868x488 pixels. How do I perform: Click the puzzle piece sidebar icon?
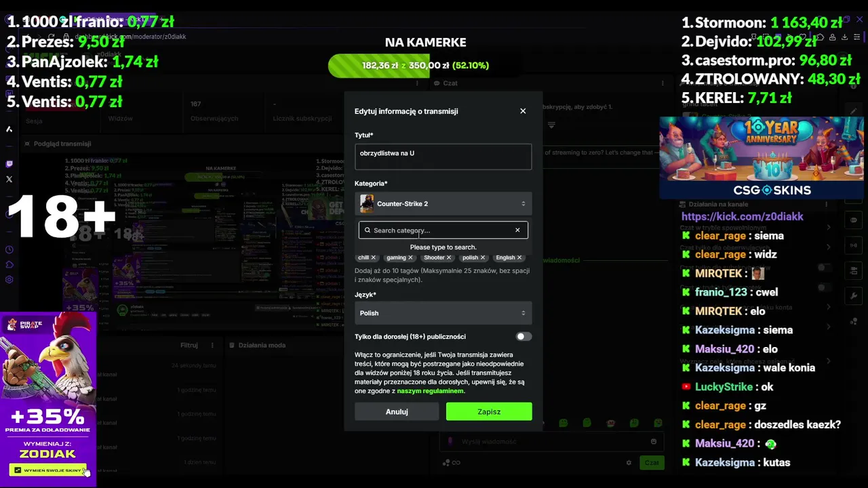point(9,264)
